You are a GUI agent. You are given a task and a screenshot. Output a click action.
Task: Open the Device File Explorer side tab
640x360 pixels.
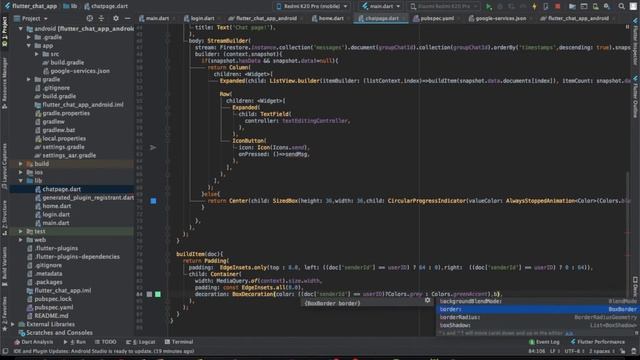[636, 287]
